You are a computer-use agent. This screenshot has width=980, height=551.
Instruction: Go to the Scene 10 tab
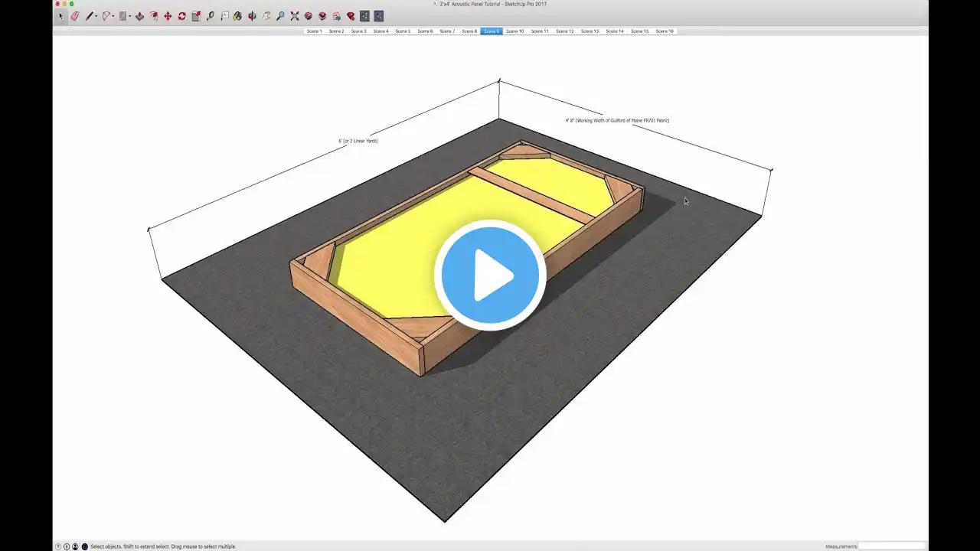pos(515,31)
